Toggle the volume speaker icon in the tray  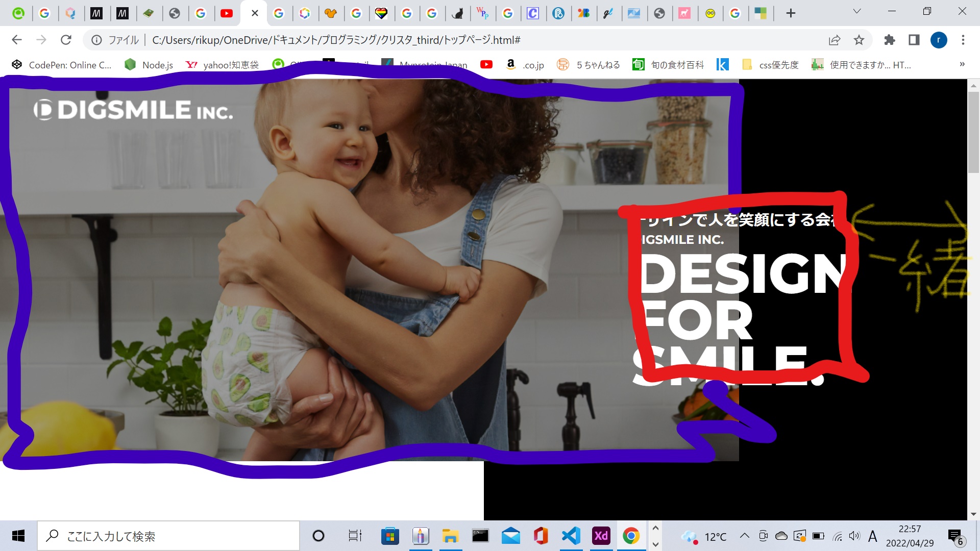click(x=854, y=536)
